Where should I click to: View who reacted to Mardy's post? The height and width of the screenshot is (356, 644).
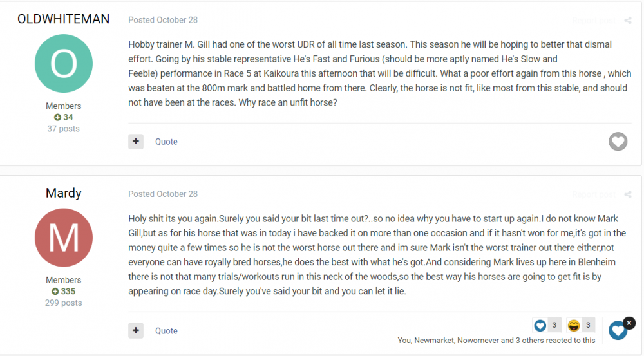click(x=496, y=341)
